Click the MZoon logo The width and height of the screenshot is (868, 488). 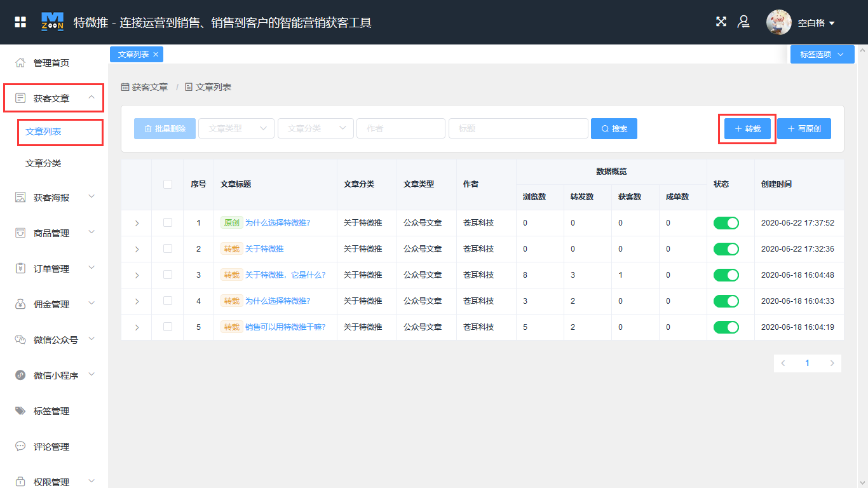click(52, 22)
